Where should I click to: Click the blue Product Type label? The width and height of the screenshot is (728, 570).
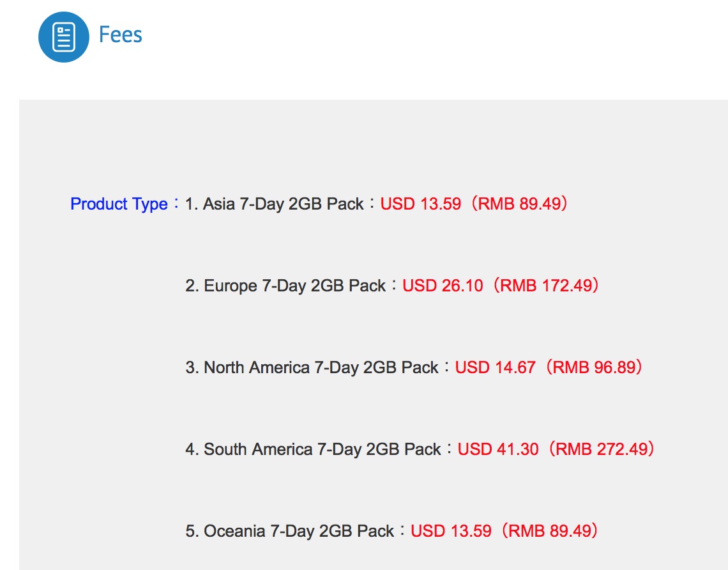click(x=119, y=204)
